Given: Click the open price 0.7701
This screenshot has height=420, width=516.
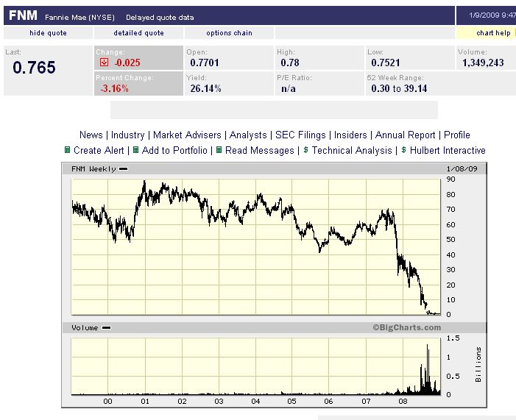Looking at the screenshot, I should click(205, 63).
